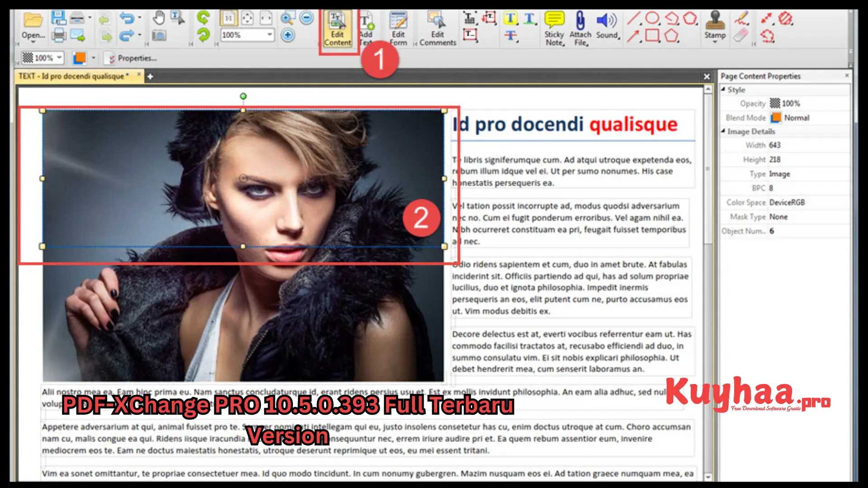Screen dimensions: 868x488
Task: Activate the Edit Content tool
Action: click(337, 29)
